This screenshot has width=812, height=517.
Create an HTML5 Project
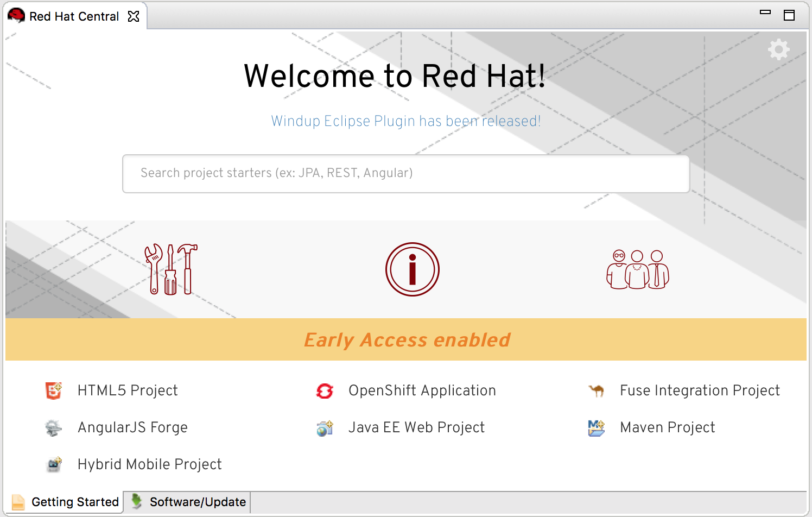(128, 390)
